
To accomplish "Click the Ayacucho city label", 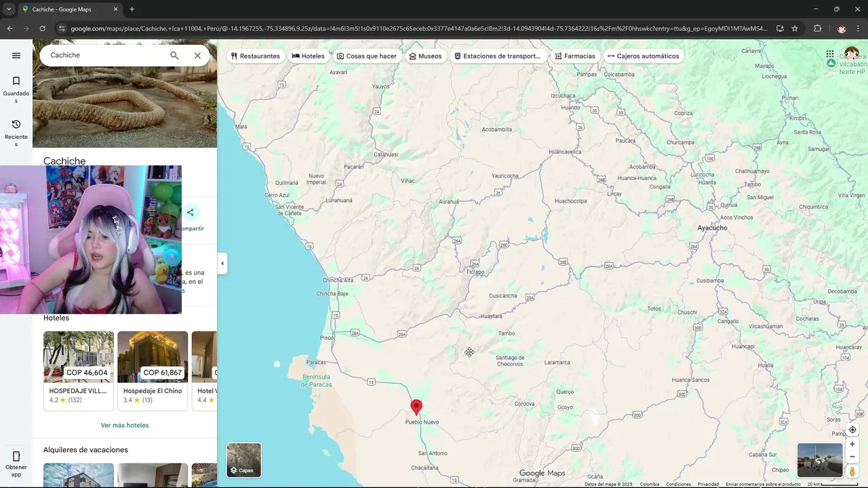I will 712,228.
